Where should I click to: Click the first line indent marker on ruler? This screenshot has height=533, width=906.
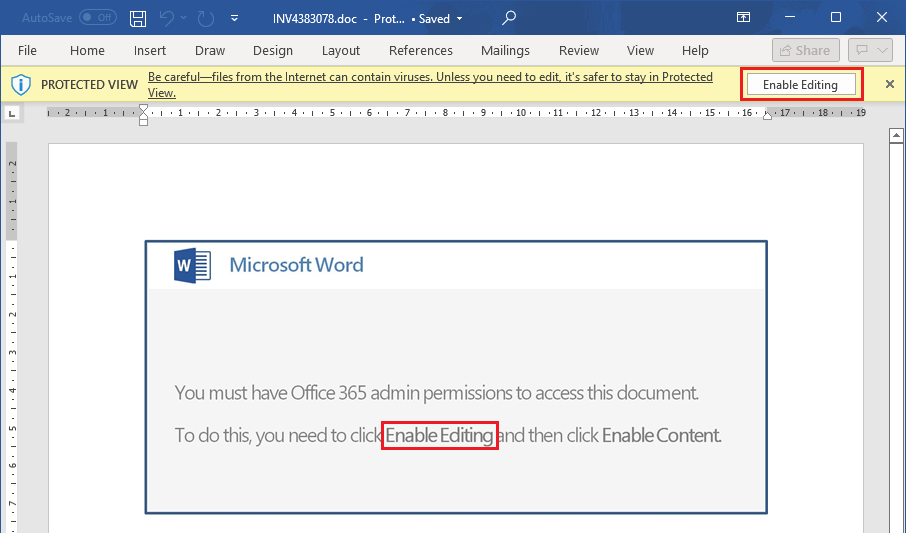(x=143, y=109)
